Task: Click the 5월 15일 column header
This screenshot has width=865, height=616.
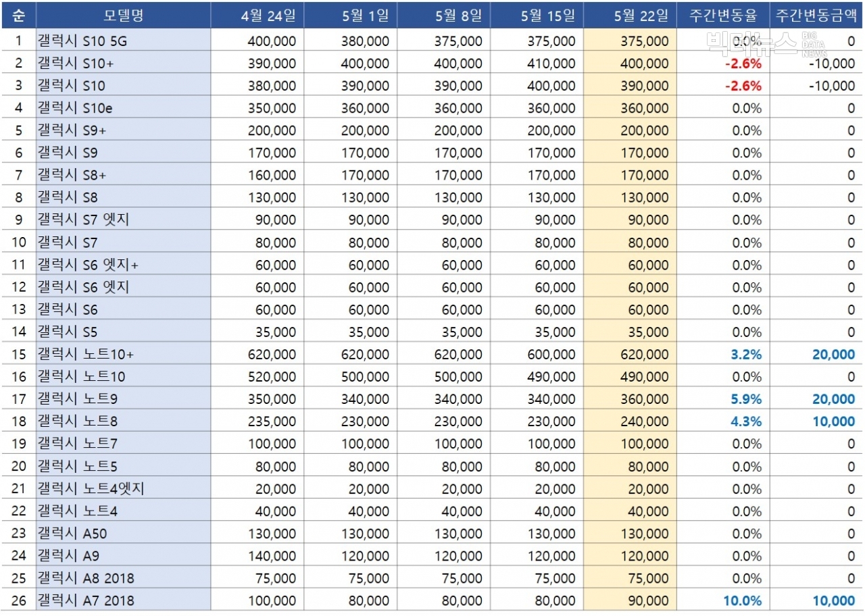Action: click(537, 16)
